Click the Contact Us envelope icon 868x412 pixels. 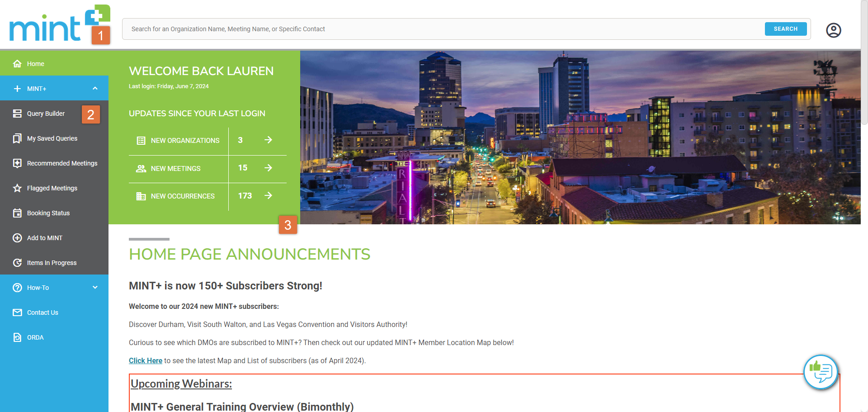tap(17, 313)
